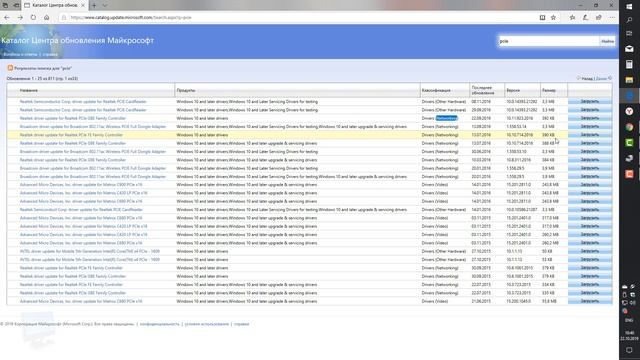This screenshot has width=640, height=360.
Task: Add this page to favorites with the star
Action: pos(553,18)
